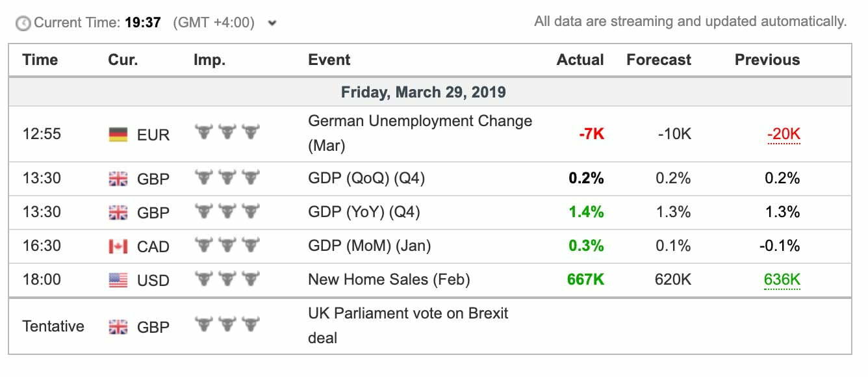Click the revised previous value -20K

(x=784, y=135)
